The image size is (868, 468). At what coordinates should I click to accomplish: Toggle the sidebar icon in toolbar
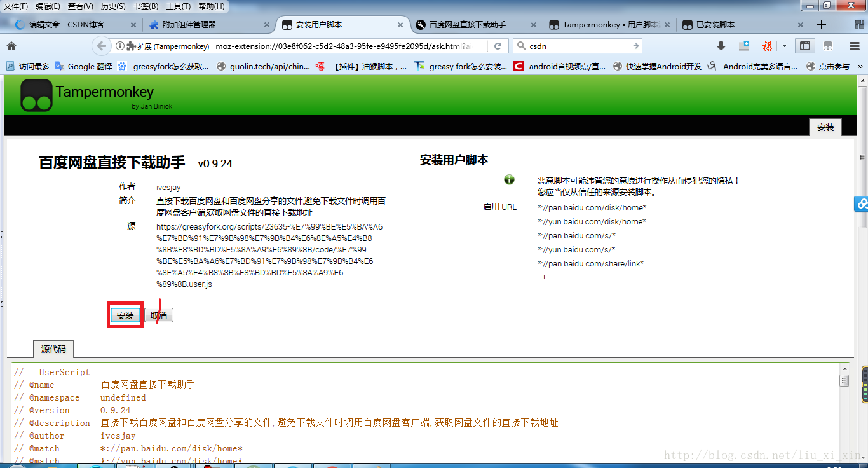point(805,46)
